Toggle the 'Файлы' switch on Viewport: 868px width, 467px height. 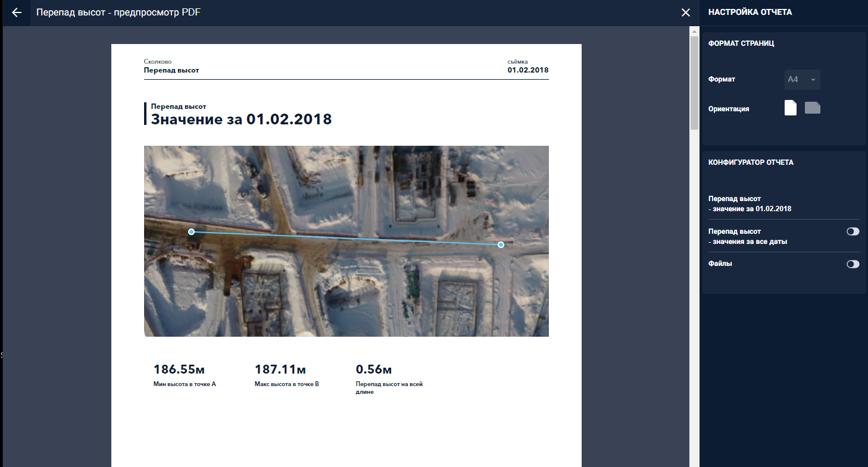point(853,264)
